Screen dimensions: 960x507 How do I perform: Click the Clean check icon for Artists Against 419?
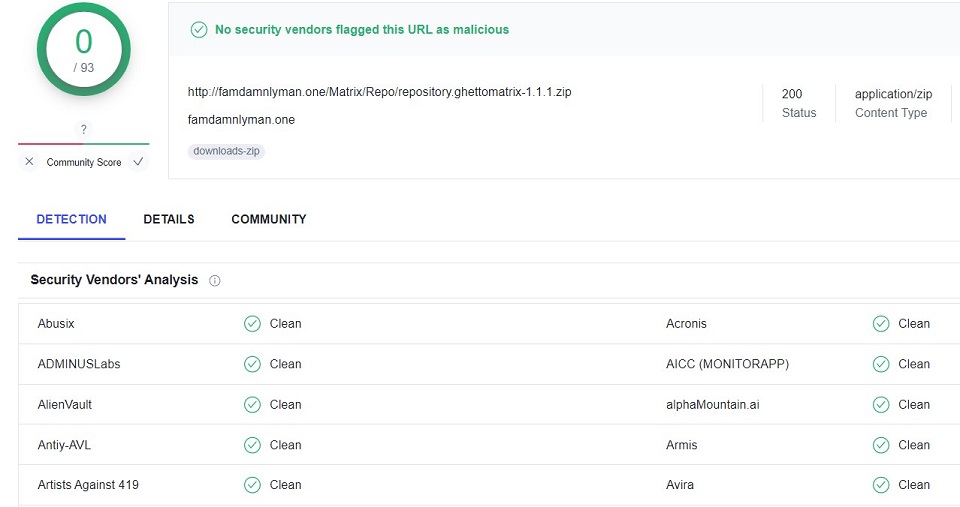252,485
